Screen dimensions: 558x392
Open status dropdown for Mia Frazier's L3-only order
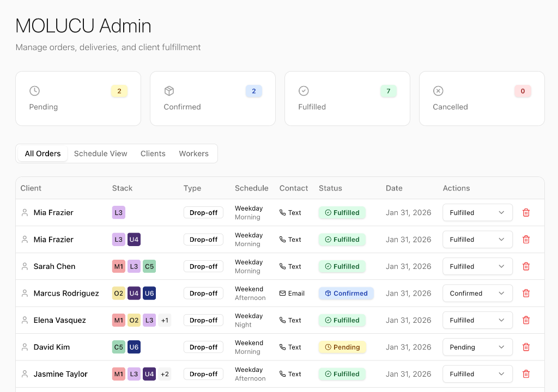coord(477,213)
